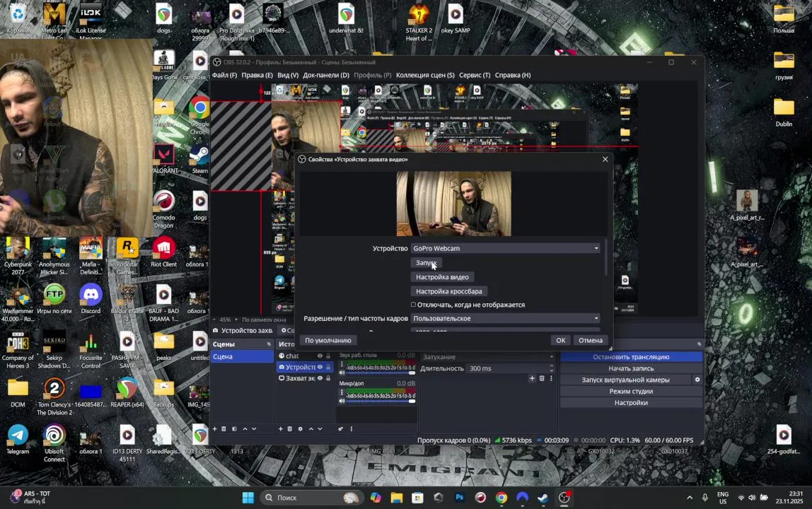The image size is (812, 509).
Task: Mute the Микр/доп audio channel
Action: (x=342, y=401)
